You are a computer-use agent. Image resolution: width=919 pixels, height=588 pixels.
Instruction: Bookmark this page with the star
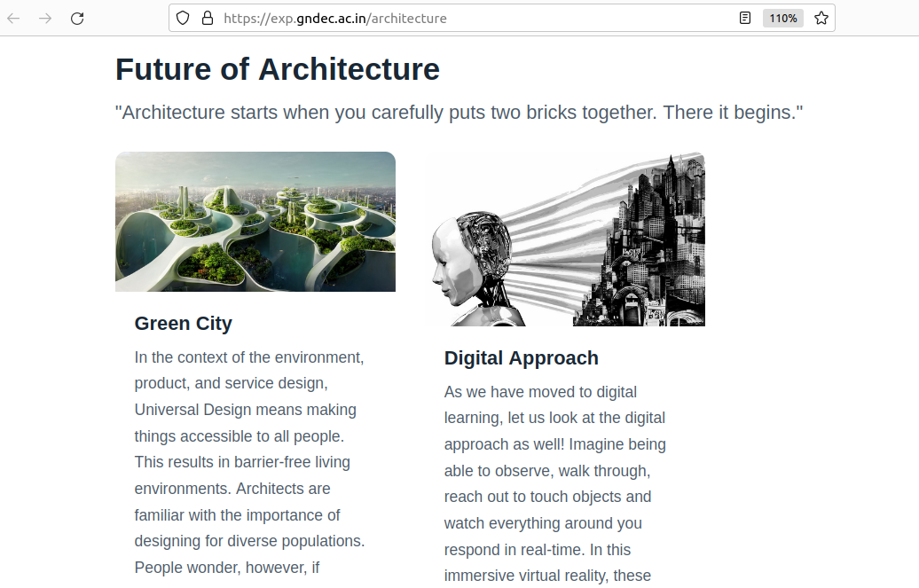[x=821, y=18]
